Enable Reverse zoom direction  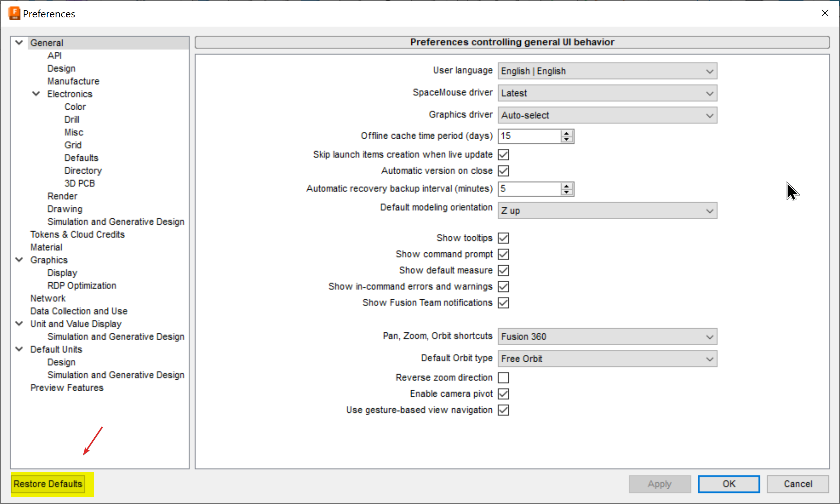[x=503, y=377]
